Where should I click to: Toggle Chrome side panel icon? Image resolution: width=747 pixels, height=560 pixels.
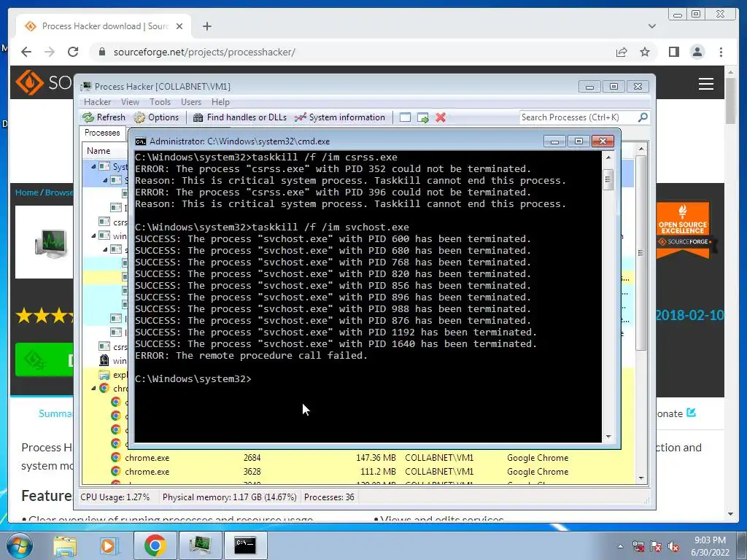point(673,52)
